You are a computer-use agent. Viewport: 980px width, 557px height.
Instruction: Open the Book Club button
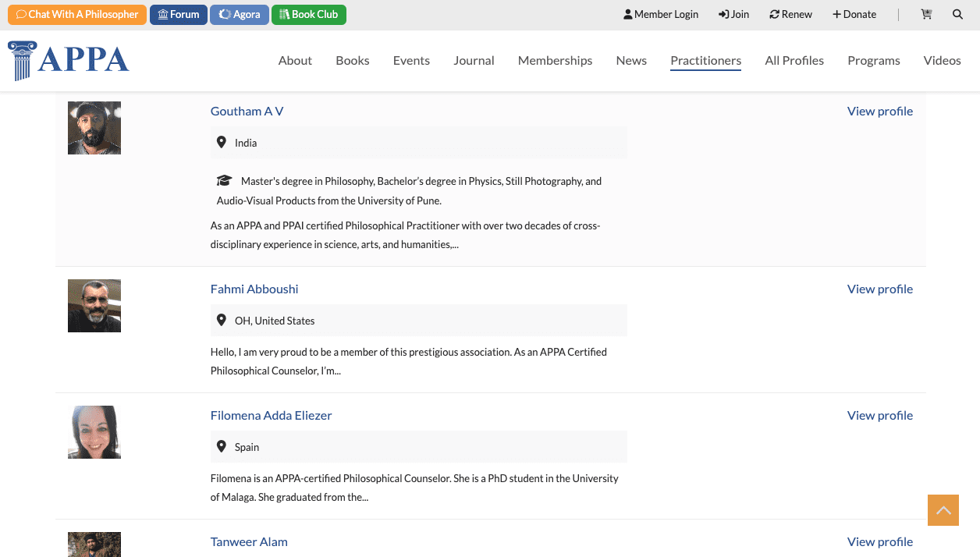pos(309,14)
